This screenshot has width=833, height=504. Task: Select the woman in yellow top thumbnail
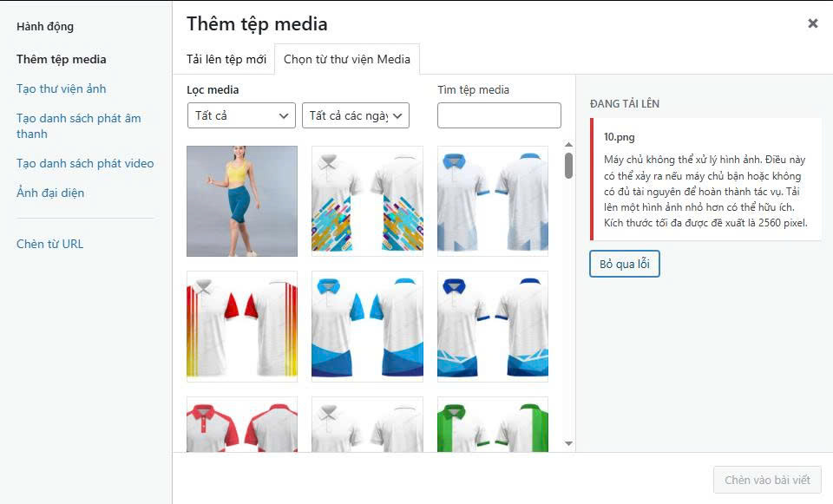point(242,201)
